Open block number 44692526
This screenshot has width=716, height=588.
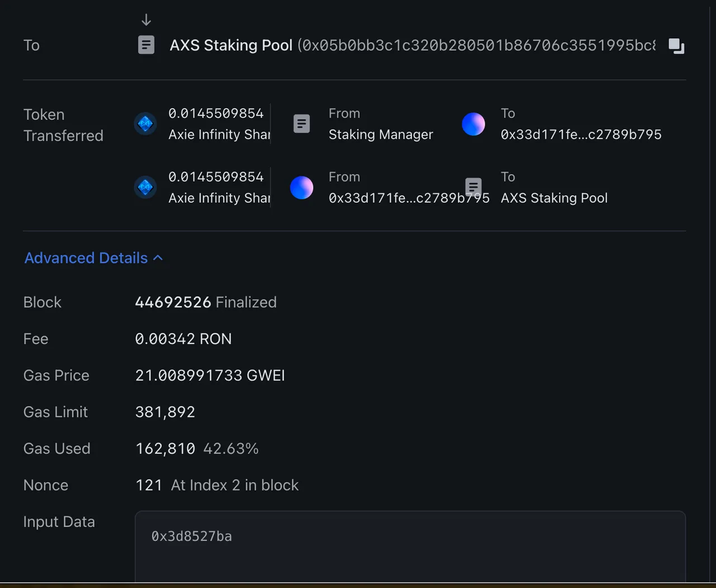click(173, 302)
